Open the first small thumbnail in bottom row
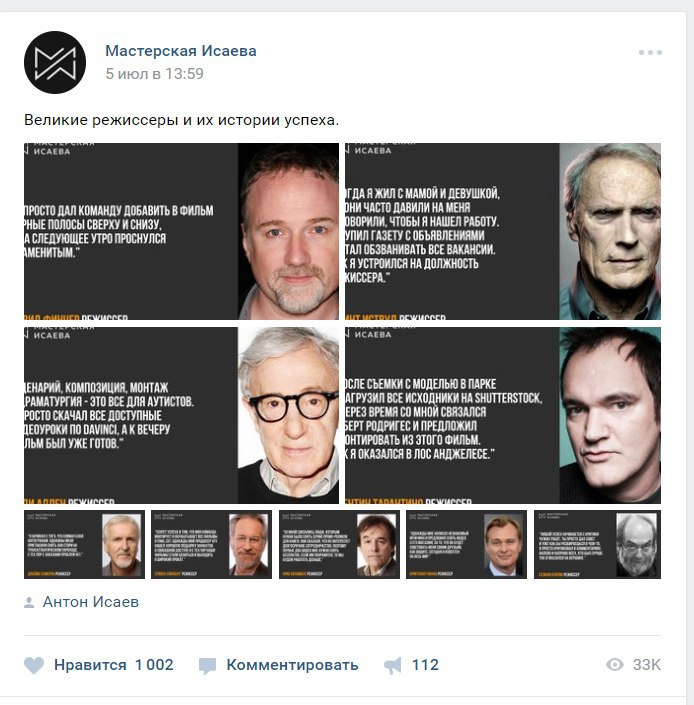The image size is (694, 705). click(x=85, y=544)
